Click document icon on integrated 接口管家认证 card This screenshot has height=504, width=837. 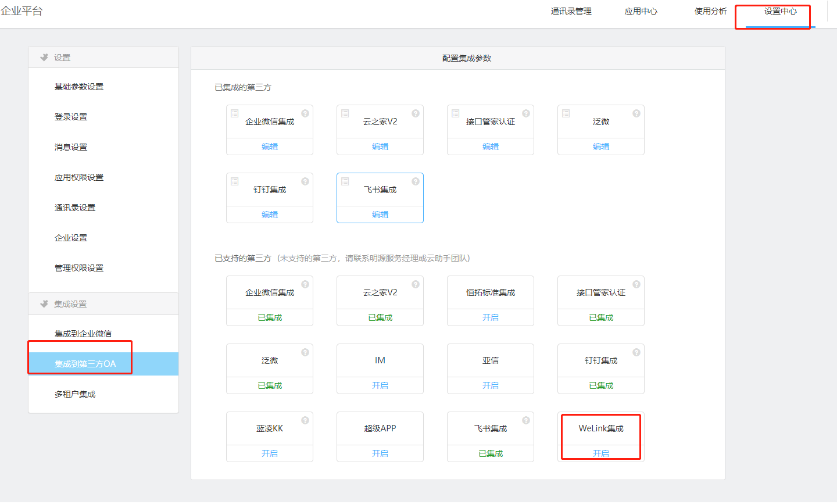pos(456,113)
